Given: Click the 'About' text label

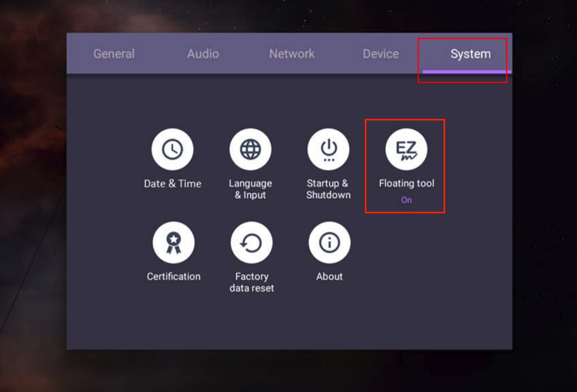Looking at the screenshot, I should (x=329, y=277).
